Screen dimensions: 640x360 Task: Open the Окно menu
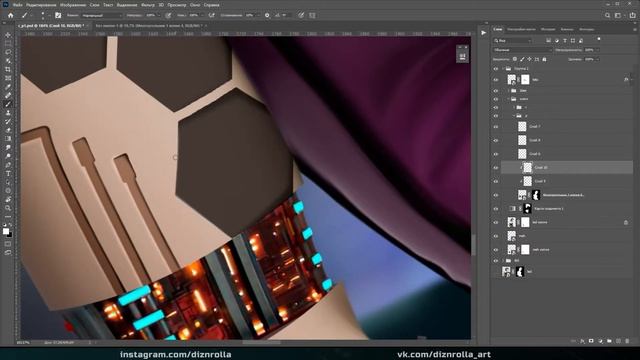click(x=195, y=5)
